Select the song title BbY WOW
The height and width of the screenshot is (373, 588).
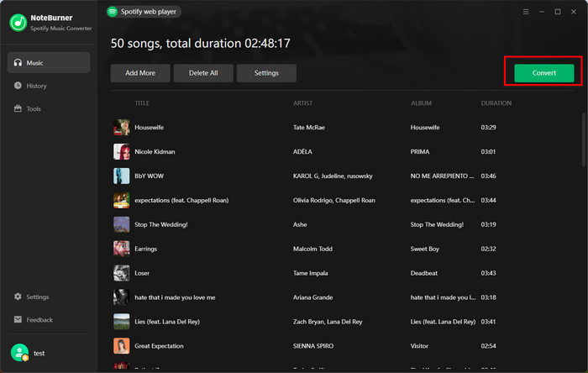point(149,176)
